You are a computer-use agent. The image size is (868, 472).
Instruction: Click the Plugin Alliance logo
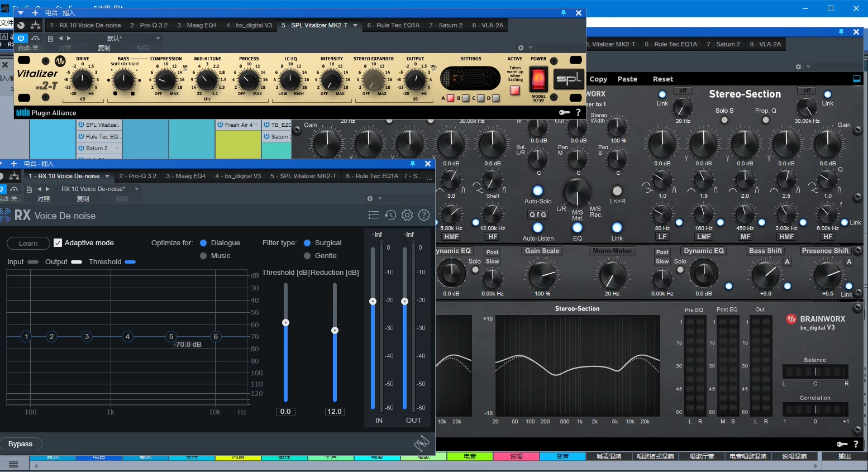click(x=46, y=113)
